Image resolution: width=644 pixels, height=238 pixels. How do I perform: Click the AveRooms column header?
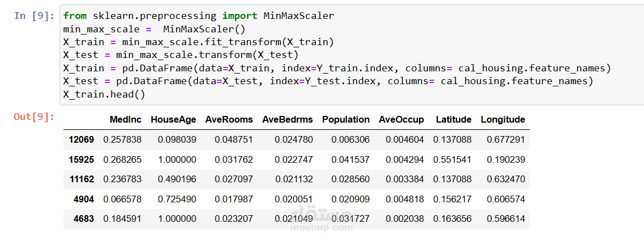228,119
